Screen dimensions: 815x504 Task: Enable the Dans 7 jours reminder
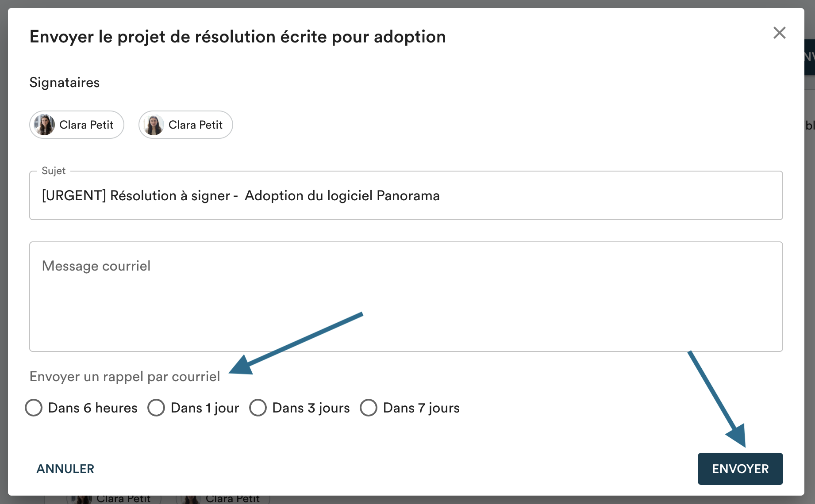[369, 408]
